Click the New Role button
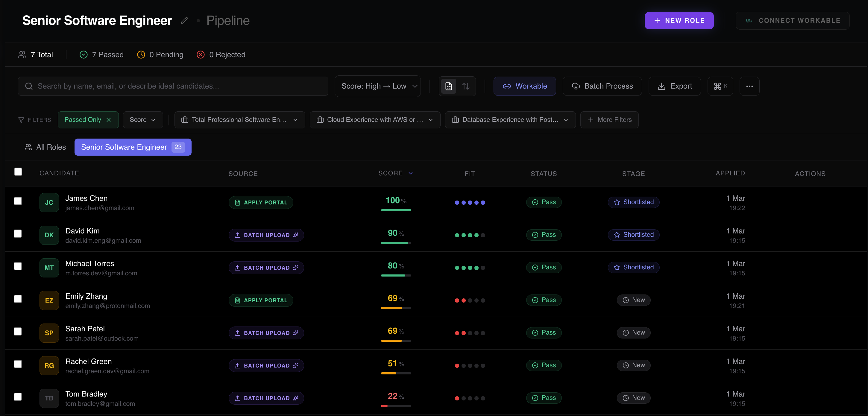The height and width of the screenshot is (416, 868). pyautogui.click(x=679, y=21)
